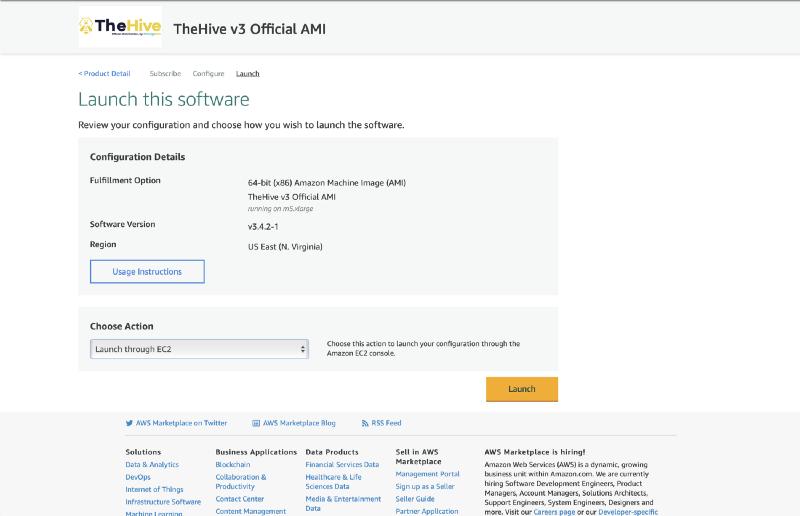Switch to the Configure step

pyautogui.click(x=208, y=74)
